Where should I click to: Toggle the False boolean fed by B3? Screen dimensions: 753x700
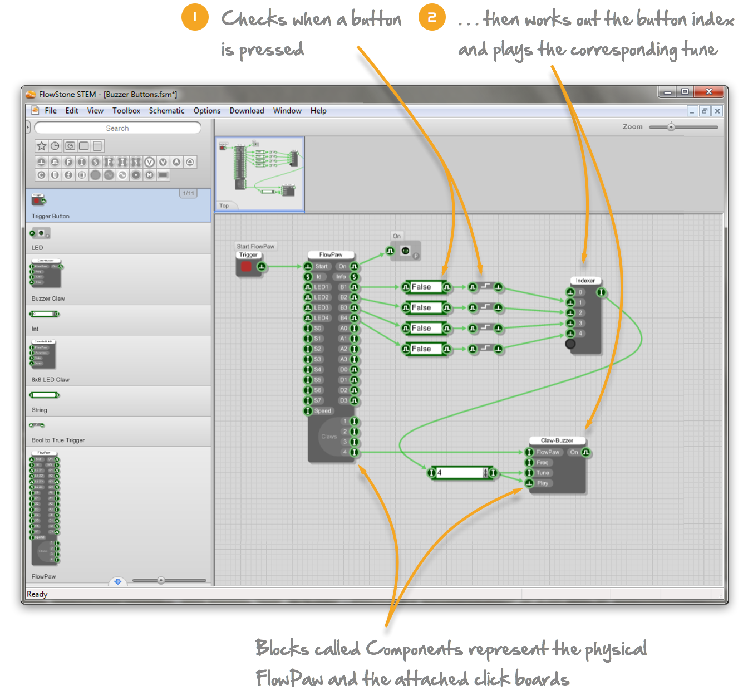[426, 328]
